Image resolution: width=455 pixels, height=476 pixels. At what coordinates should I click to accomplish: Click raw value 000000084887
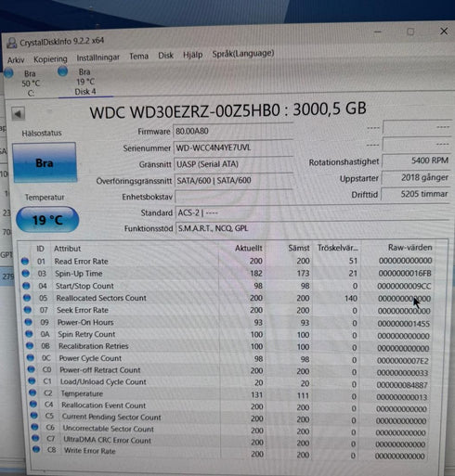[x=402, y=385]
